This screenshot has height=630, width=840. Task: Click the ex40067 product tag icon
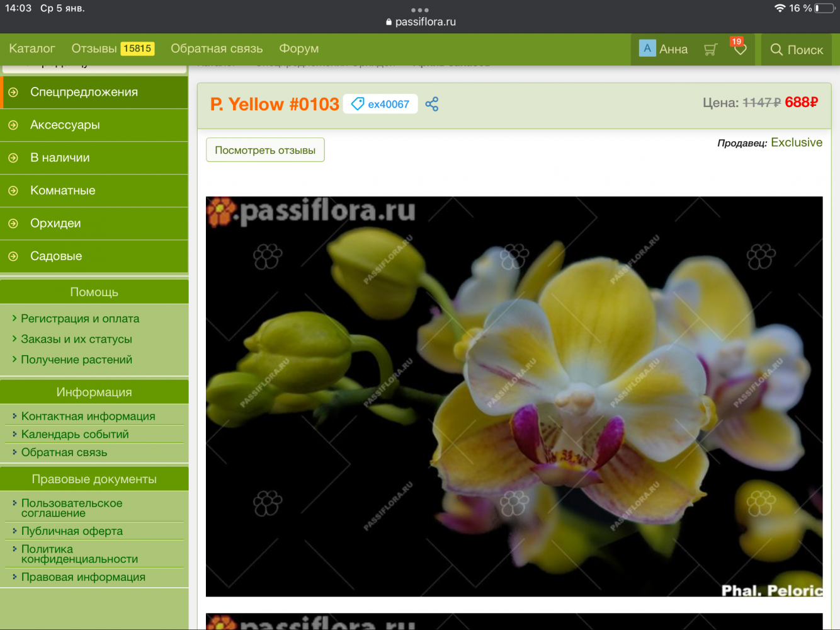tap(358, 104)
